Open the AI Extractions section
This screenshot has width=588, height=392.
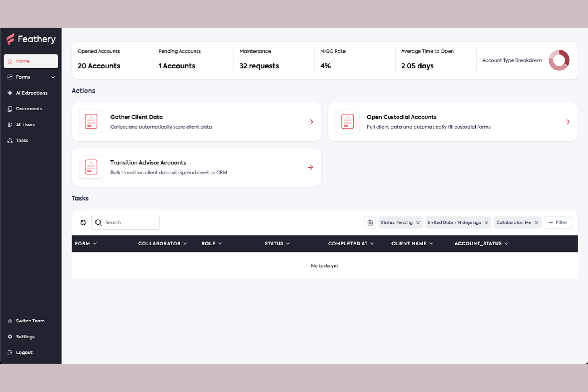pos(30,93)
